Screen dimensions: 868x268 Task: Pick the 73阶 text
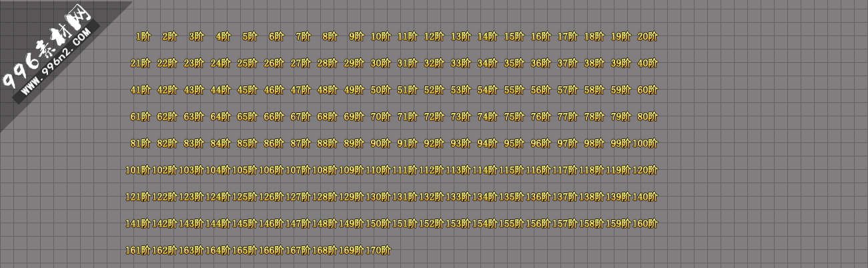click(461, 117)
